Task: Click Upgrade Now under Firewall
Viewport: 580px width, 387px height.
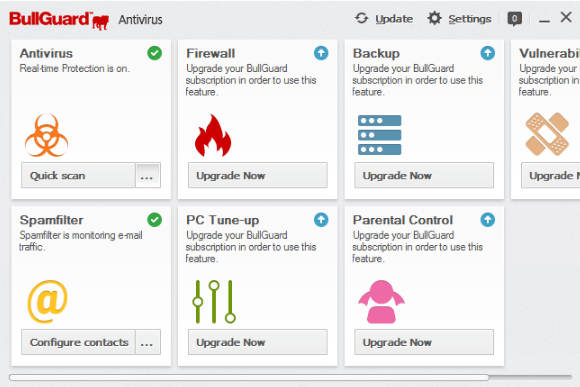Action: [257, 175]
